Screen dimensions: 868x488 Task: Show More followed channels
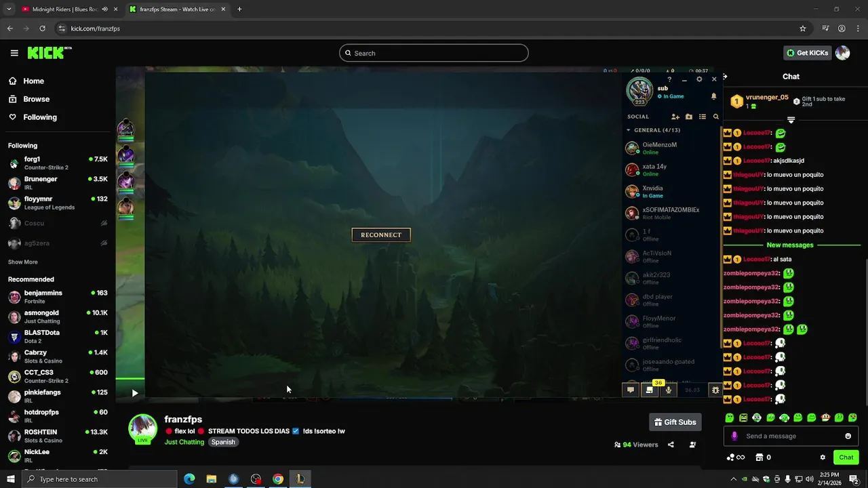click(23, 262)
